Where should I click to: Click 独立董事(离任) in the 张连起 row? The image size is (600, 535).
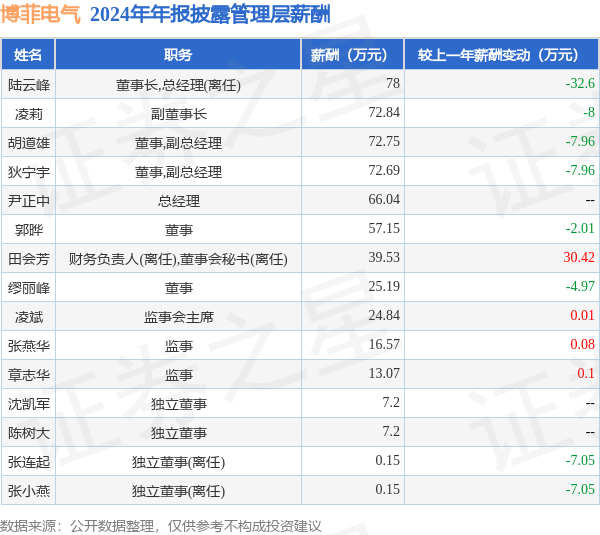(x=178, y=463)
